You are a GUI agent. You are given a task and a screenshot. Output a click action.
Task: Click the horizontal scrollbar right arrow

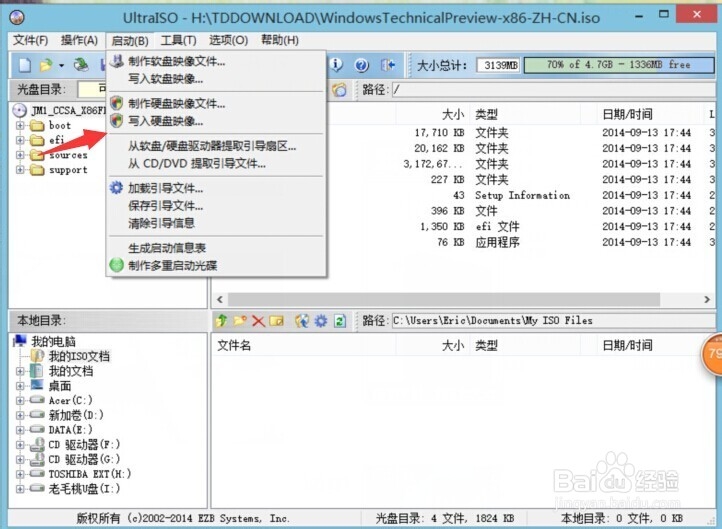click(x=707, y=299)
